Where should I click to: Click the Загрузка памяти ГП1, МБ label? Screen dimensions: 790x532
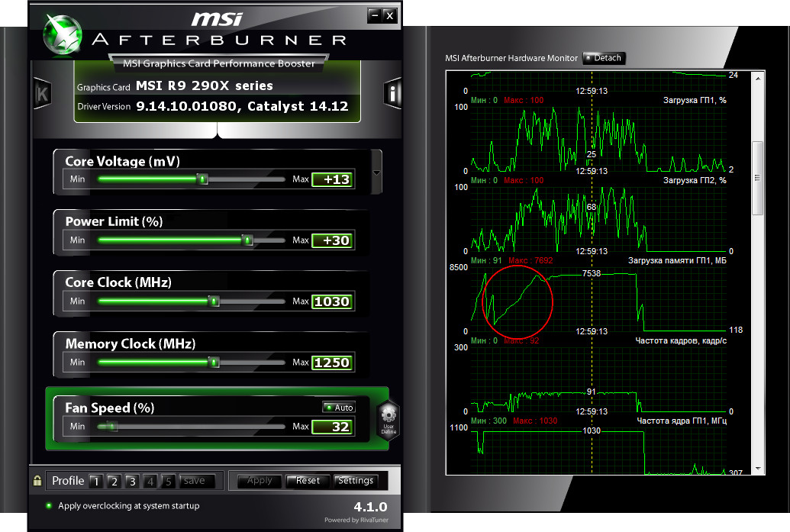[x=677, y=260]
